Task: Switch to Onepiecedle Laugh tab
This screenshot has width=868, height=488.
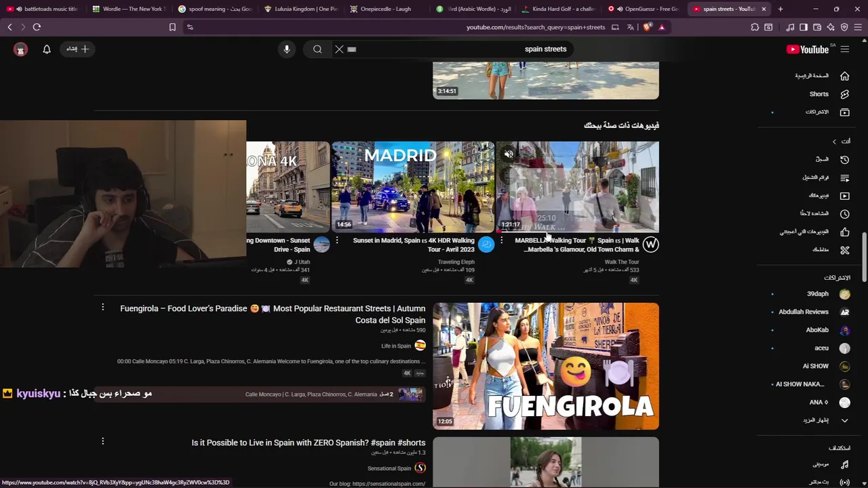Action: (x=387, y=9)
